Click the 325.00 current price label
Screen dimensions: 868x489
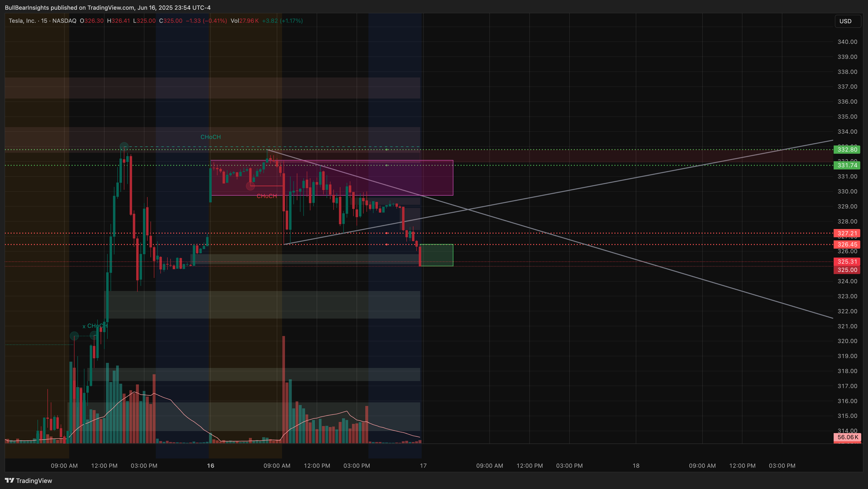tap(847, 270)
